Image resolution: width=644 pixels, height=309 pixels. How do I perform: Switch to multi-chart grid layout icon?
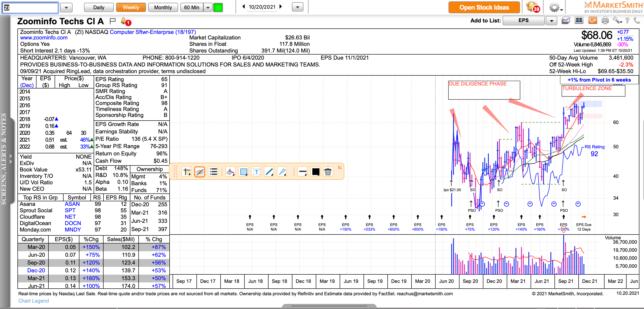579,20
